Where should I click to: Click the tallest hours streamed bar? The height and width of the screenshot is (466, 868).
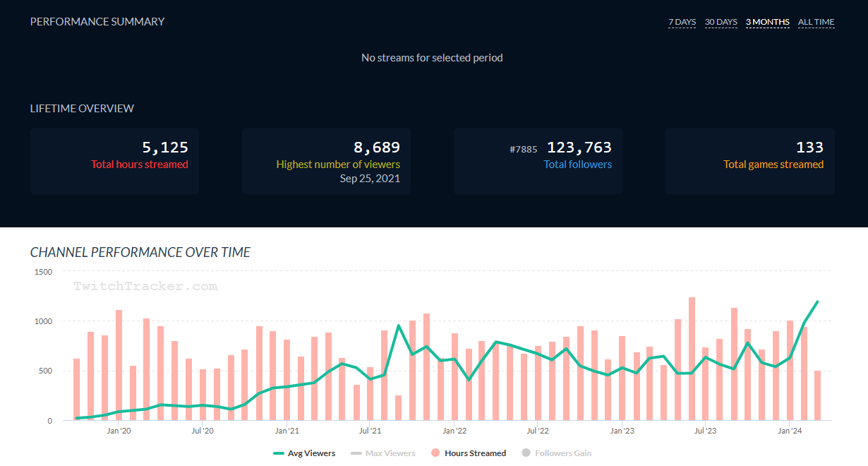(x=692, y=359)
